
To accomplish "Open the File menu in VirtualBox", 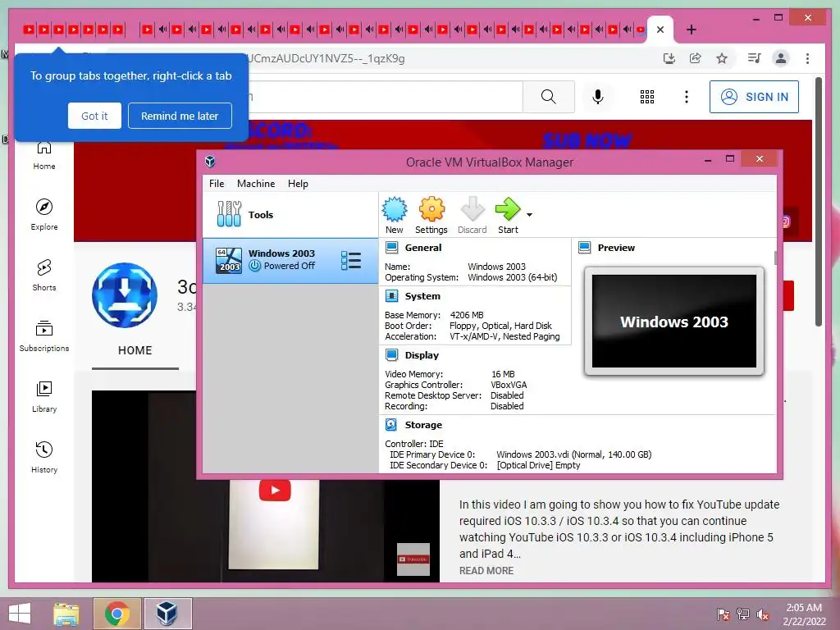I will (217, 183).
